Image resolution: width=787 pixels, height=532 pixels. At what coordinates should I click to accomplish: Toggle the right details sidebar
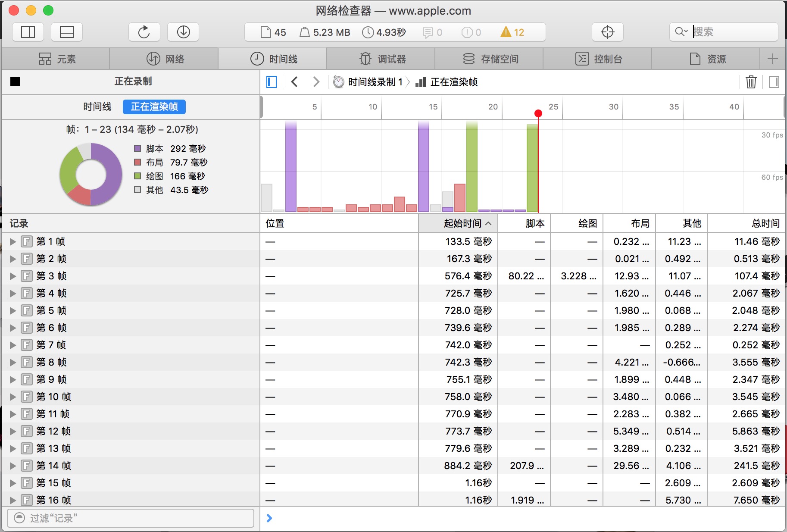[774, 82]
